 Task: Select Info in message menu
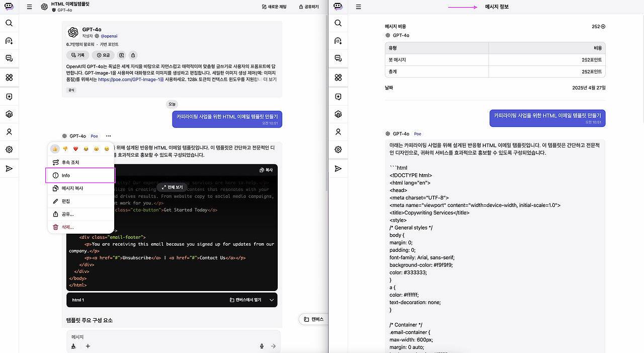[x=81, y=176]
